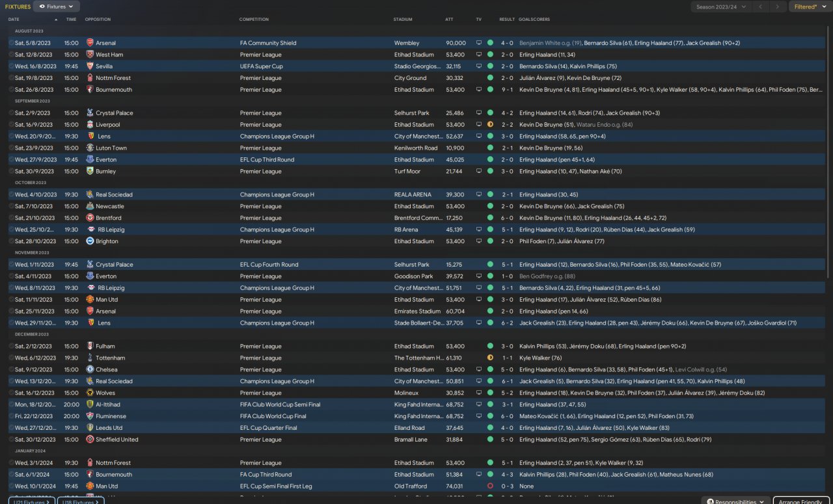833x504 pixels.
Task: Click the check mark beside Sat, 16/9/2023
Action: pyautogui.click(x=11, y=125)
